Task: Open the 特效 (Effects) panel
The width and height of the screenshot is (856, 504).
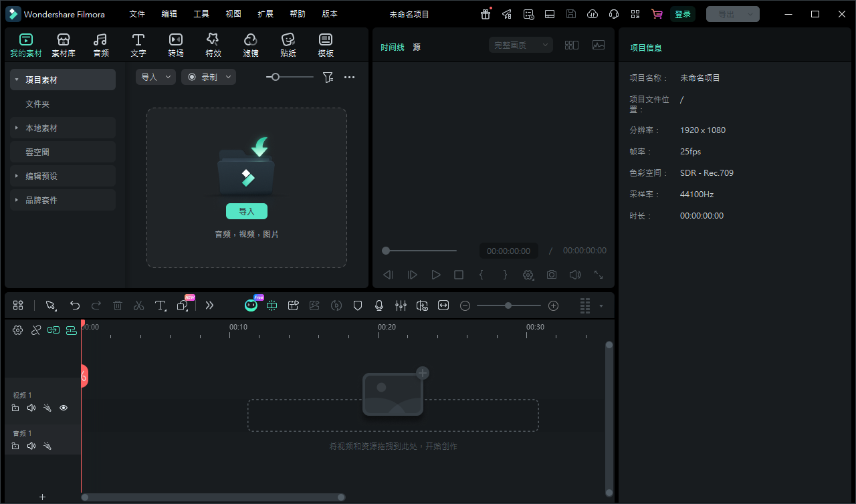Action: pyautogui.click(x=213, y=45)
